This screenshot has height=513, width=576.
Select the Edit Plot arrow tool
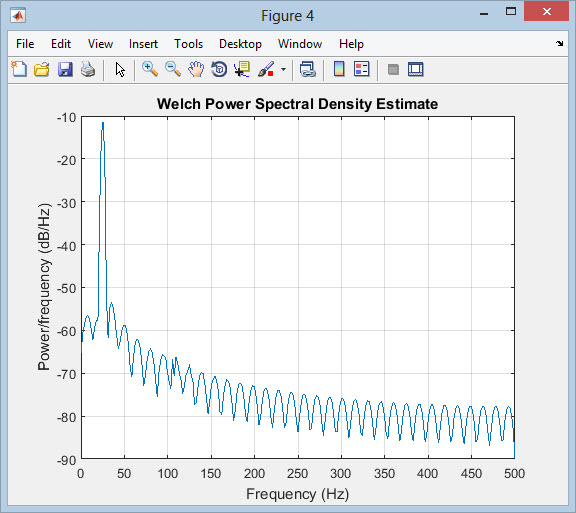pos(120,69)
